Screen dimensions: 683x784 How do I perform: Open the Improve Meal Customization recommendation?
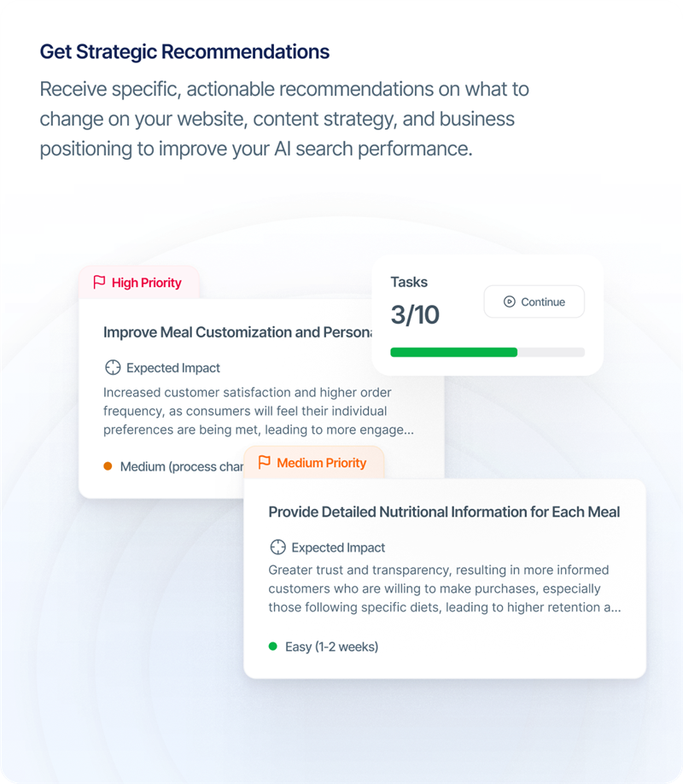click(239, 332)
